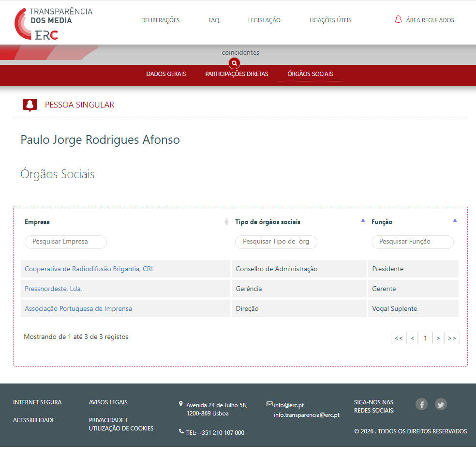
Task: Sort by Função column arrow
Action: pos(455,221)
